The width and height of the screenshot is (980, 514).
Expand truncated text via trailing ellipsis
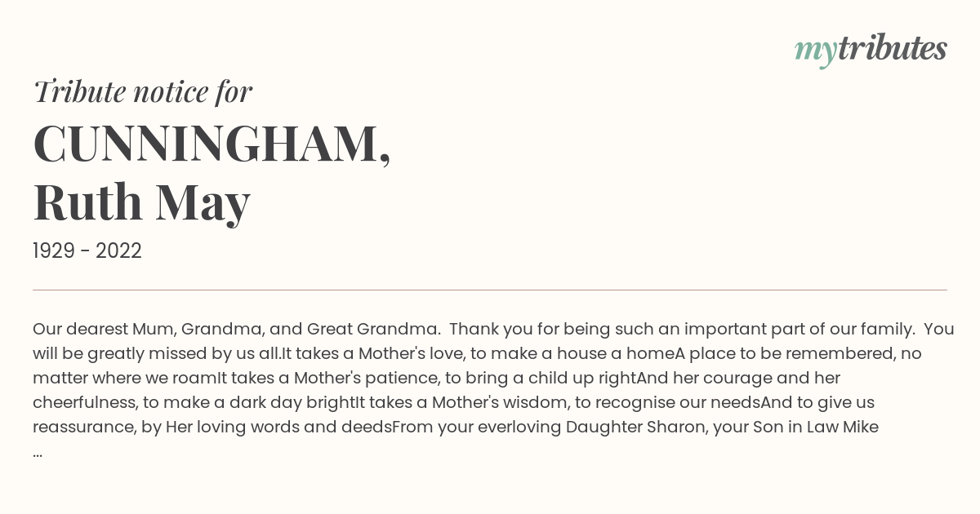pos(38,451)
